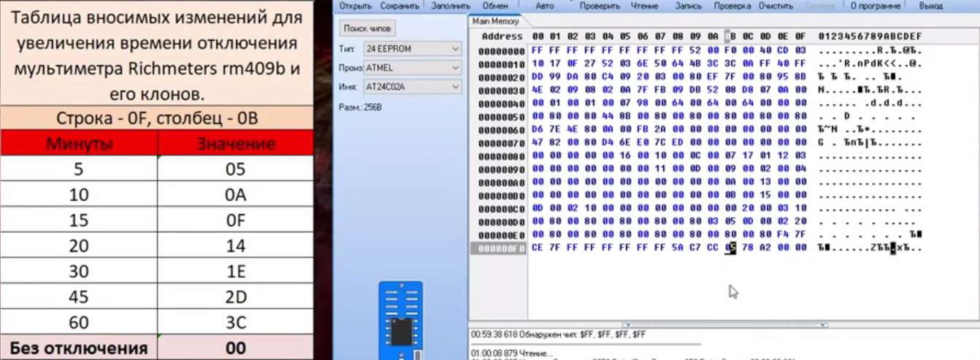Viewport: 980px width, 360px height.
Task: Click the Открыть toolbar button
Action: (356, 5)
